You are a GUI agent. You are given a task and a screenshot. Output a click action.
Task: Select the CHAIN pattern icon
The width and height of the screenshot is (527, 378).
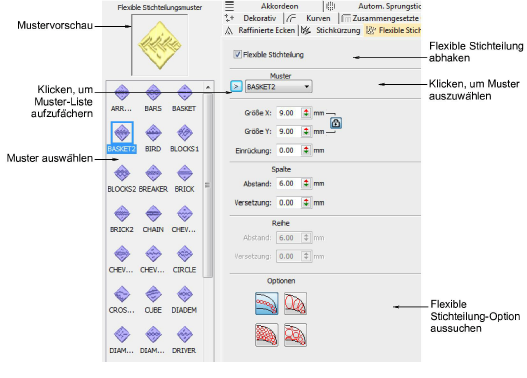tap(153, 214)
